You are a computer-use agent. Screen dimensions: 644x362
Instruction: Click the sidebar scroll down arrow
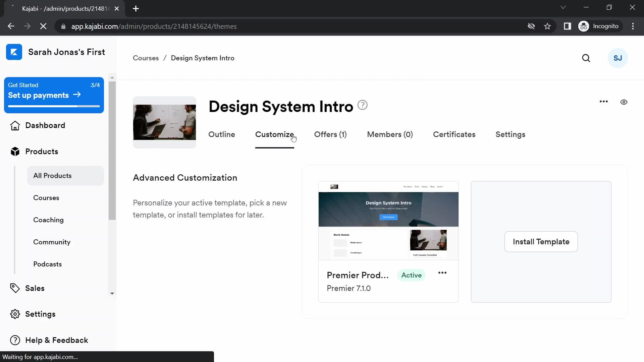112,294
